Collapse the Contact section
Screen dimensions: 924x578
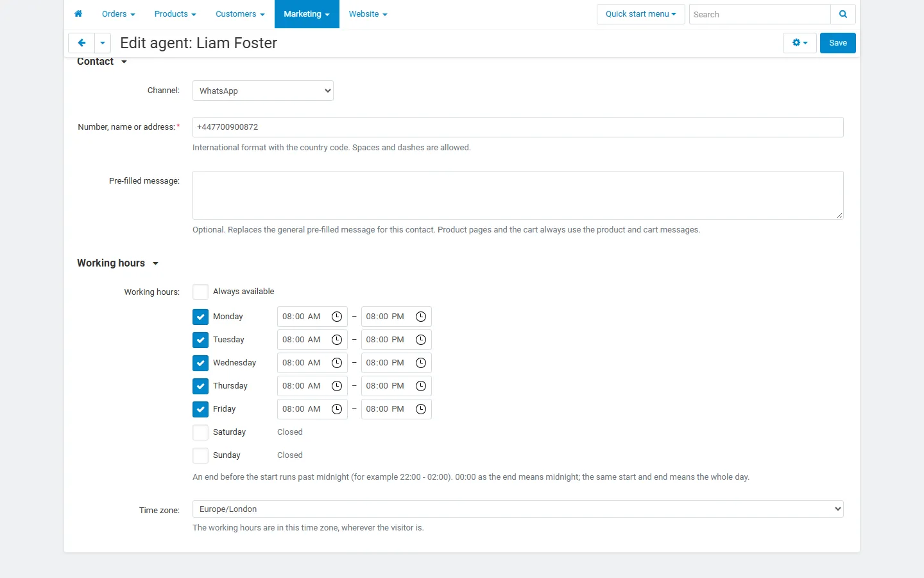click(102, 62)
